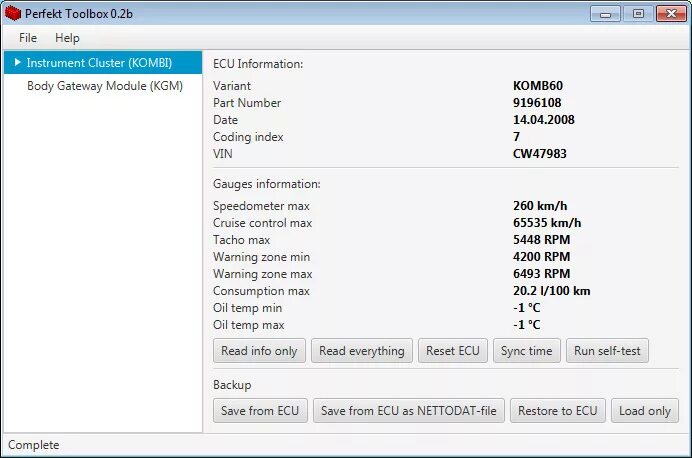692x458 pixels.
Task: Click the Coding index value 7
Action: (x=516, y=137)
